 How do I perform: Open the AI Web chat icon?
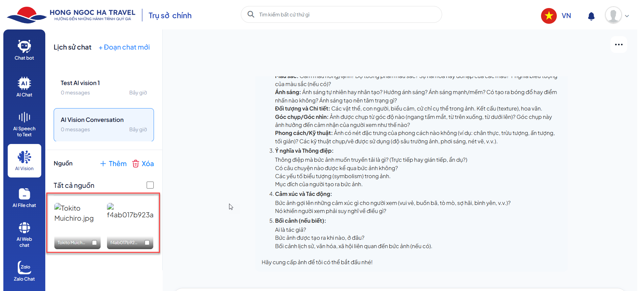point(24,234)
